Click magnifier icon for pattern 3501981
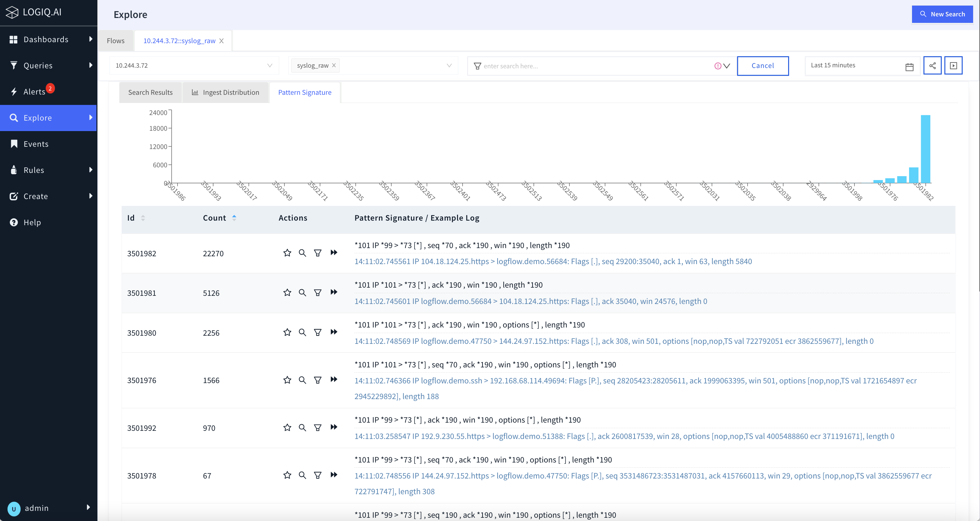The height and width of the screenshot is (521, 980). (302, 293)
